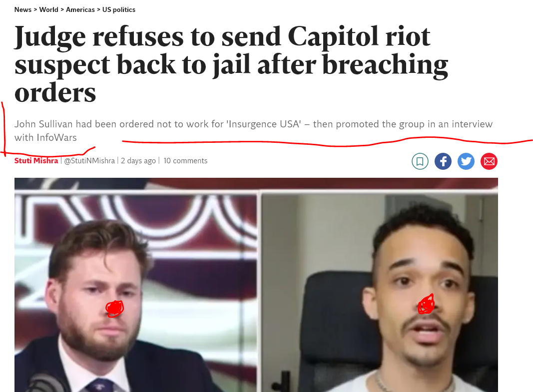Click the John Sullivan subheading text
This screenshot has height=392, width=533.
[x=253, y=130]
